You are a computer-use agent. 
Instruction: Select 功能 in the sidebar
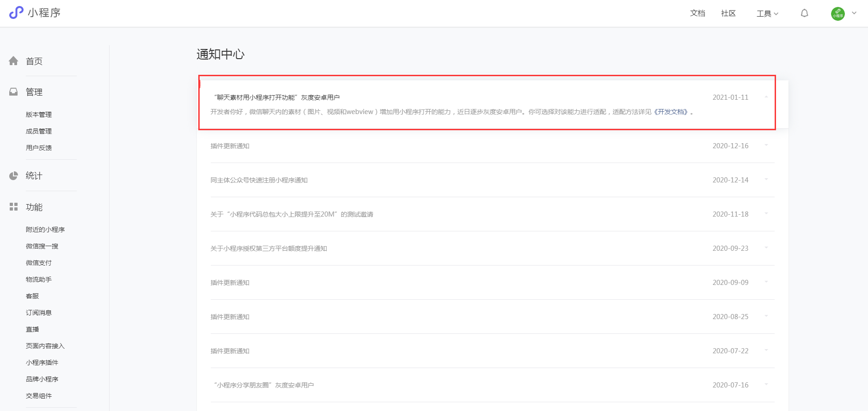coord(34,207)
